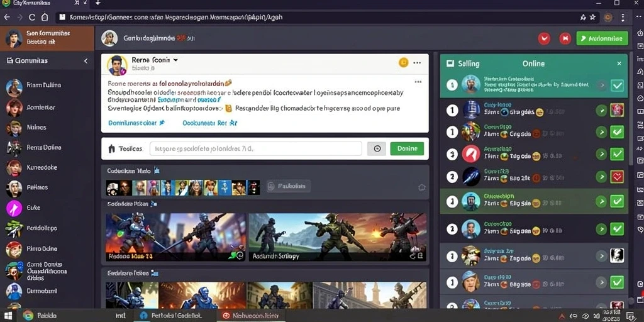This screenshot has width=644, height=322.
Task: Click the text input field beside Teolices
Action: click(x=255, y=148)
